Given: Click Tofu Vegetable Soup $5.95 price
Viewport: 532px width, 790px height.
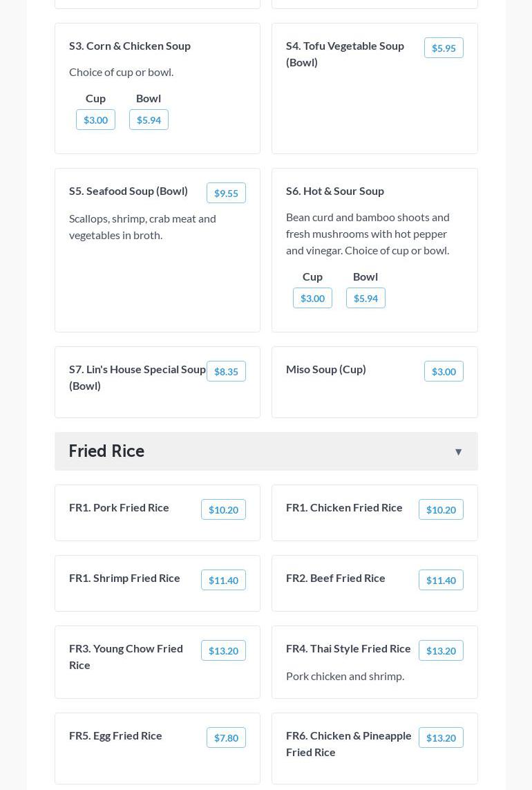Looking at the screenshot, I should (x=444, y=48).
